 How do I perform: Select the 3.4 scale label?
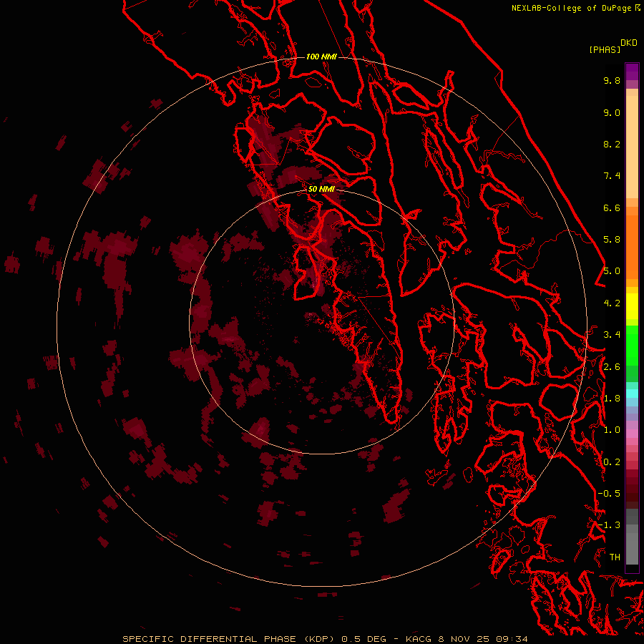pos(612,335)
